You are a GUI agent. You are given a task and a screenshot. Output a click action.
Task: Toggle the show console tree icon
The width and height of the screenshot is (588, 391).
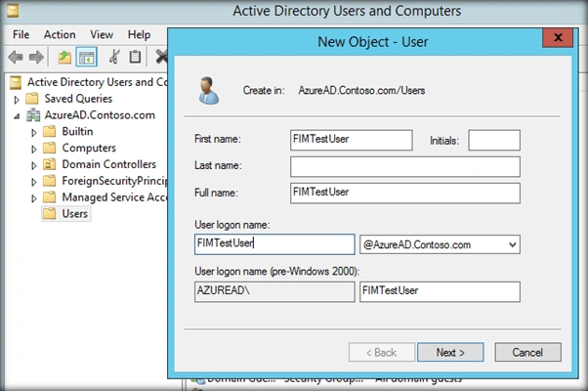pos(87,57)
